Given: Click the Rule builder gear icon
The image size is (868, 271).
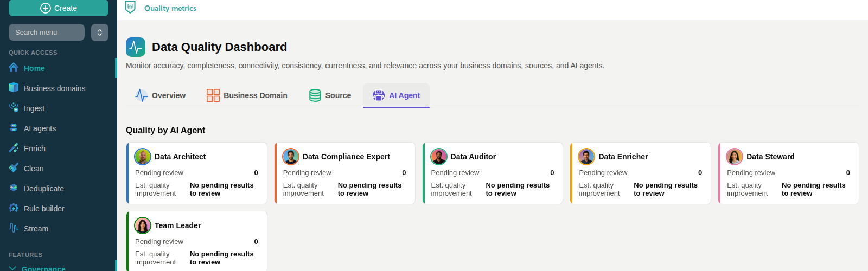Looking at the screenshot, I should pyautogui.click(x=14, y=208).
